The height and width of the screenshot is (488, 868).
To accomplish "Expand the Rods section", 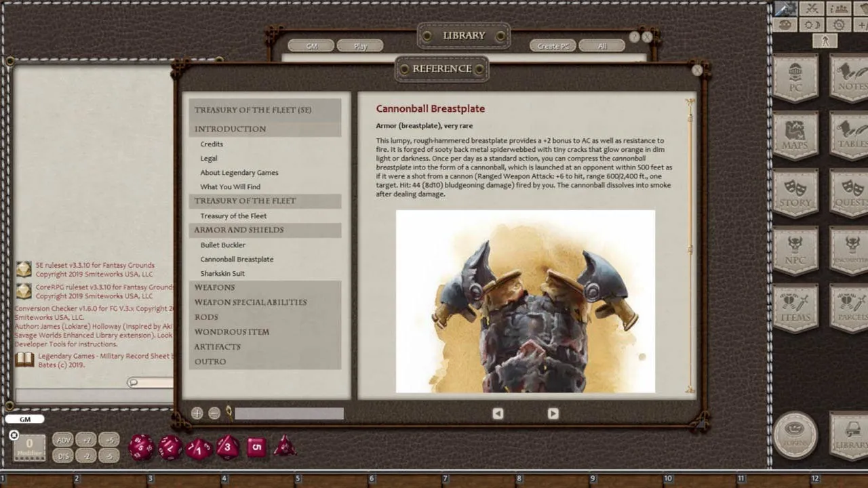I will [x=265, y=317].
